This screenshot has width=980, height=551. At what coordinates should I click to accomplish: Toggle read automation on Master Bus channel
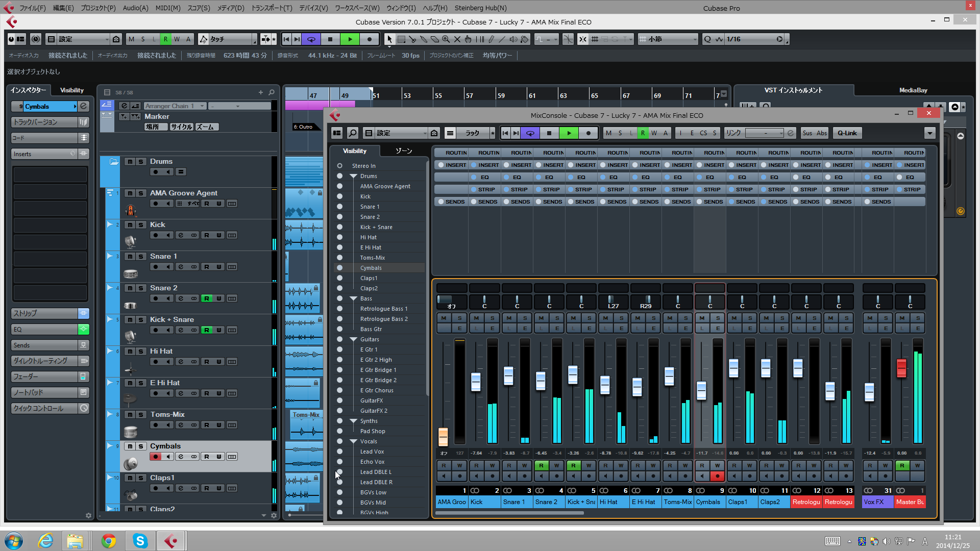pyautogui.click(x=902, y=465)
